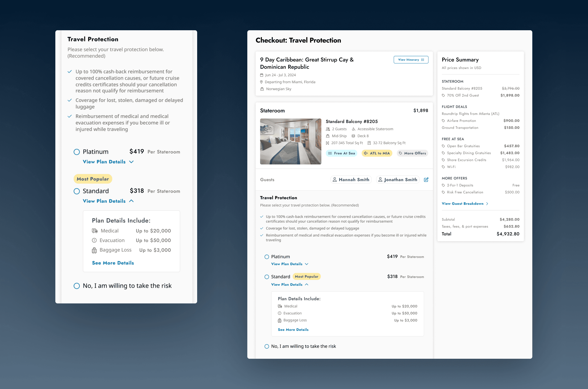Click tag icon beside Shore Excursion Credits

tap(443, 160)
